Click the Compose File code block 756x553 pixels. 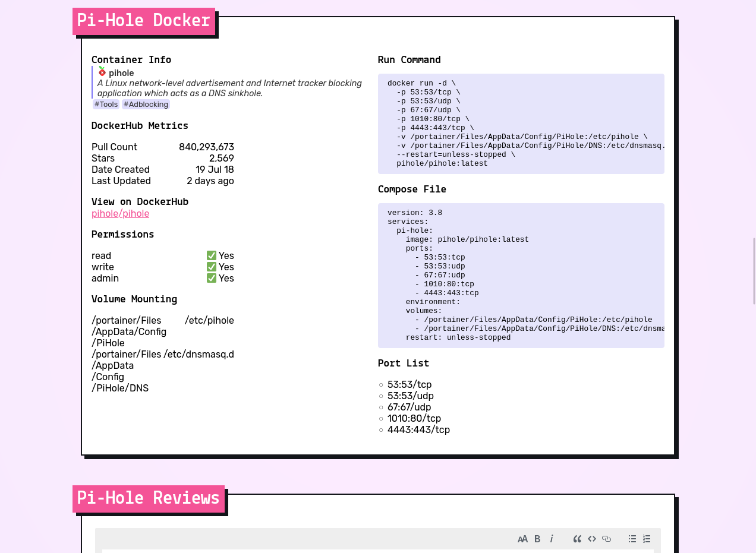tap(521, 276)
